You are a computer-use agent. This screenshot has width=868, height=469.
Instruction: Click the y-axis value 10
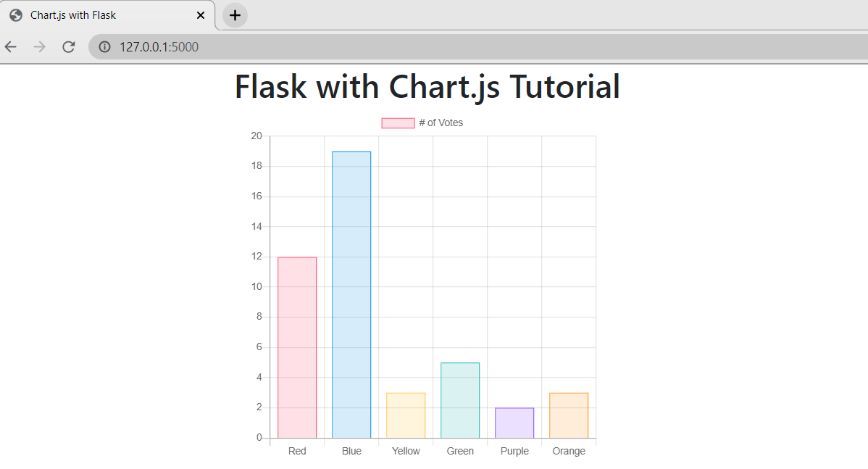(256, 286)
